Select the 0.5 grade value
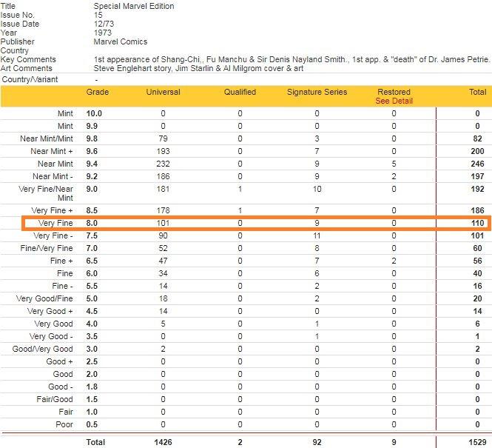 (92, 424)
